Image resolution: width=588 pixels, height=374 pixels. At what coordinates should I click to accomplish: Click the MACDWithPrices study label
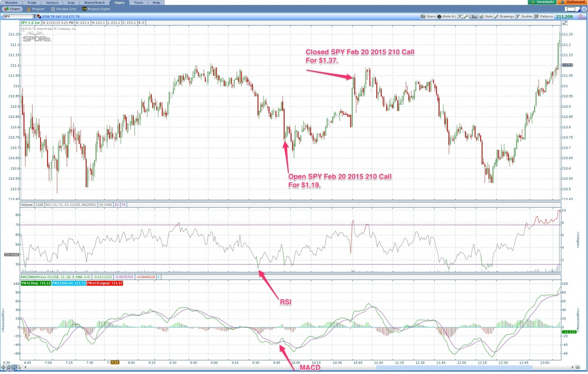coord(56,277)
